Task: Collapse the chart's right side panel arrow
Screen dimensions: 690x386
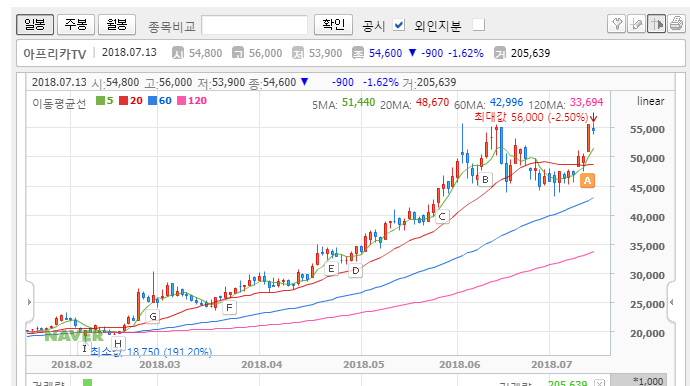Action: tap(672, 302)
